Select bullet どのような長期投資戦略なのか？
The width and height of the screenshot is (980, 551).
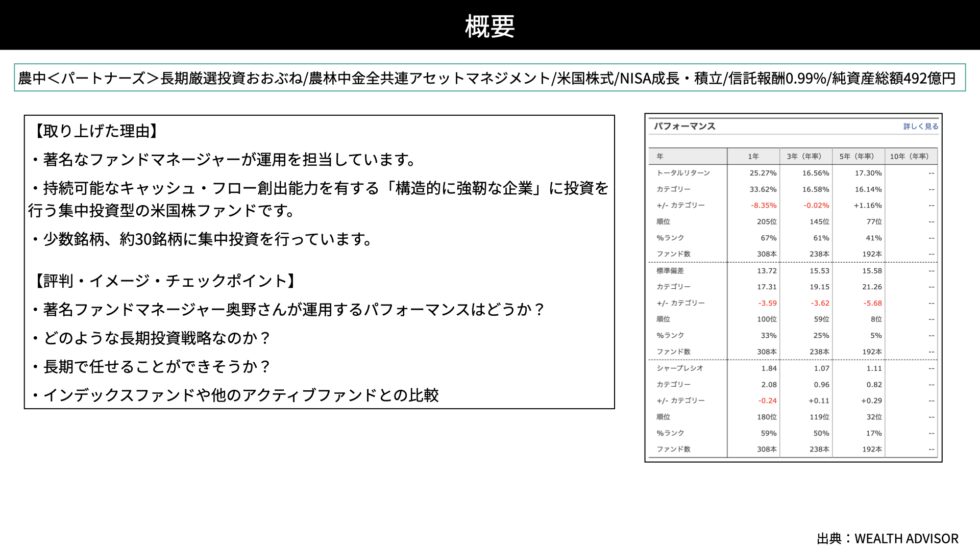click(x=151, y=338)
